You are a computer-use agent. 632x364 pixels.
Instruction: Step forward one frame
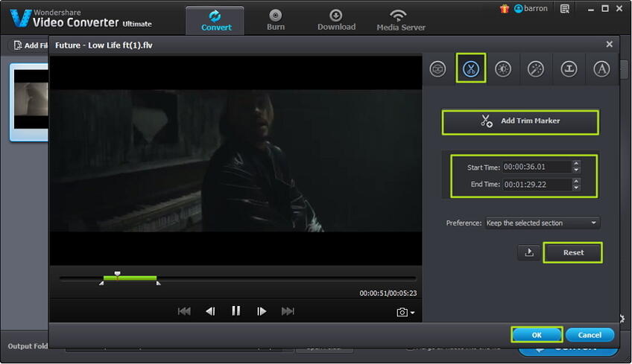262,311
